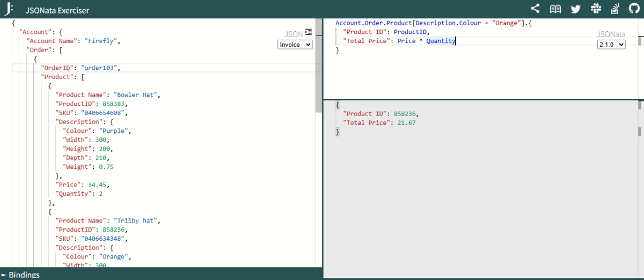
Task: Click the expression editor scrollbar thumb
Action: tap(640, 41)
